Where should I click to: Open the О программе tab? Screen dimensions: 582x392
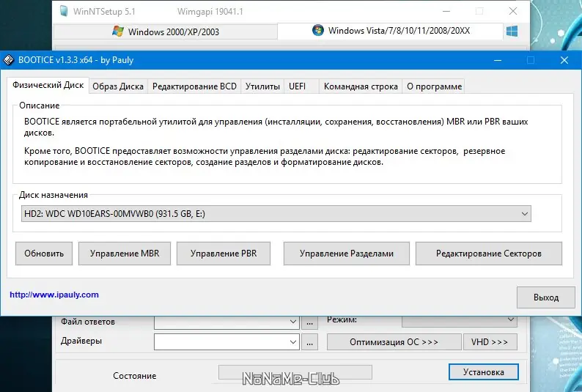click(x=434, y=86)
